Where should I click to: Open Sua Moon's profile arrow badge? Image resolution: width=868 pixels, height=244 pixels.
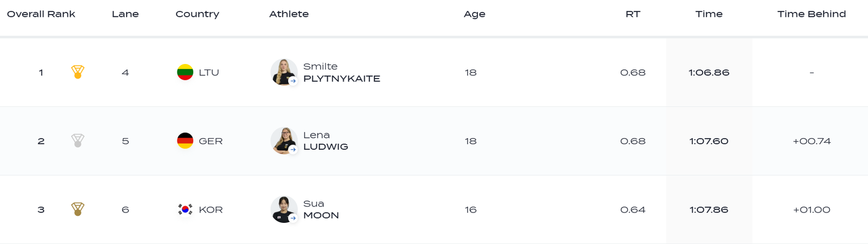[293, 218]
